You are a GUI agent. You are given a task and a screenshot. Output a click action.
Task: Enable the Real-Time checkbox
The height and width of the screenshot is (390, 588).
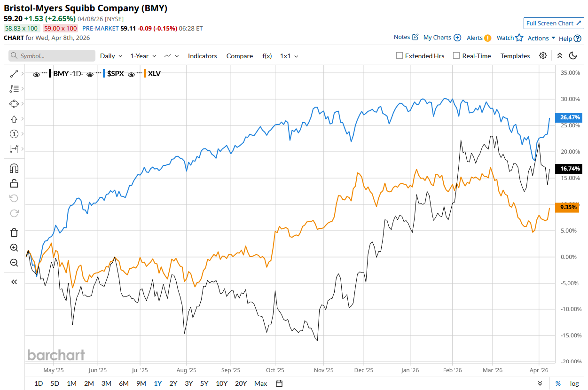[456, 55]
